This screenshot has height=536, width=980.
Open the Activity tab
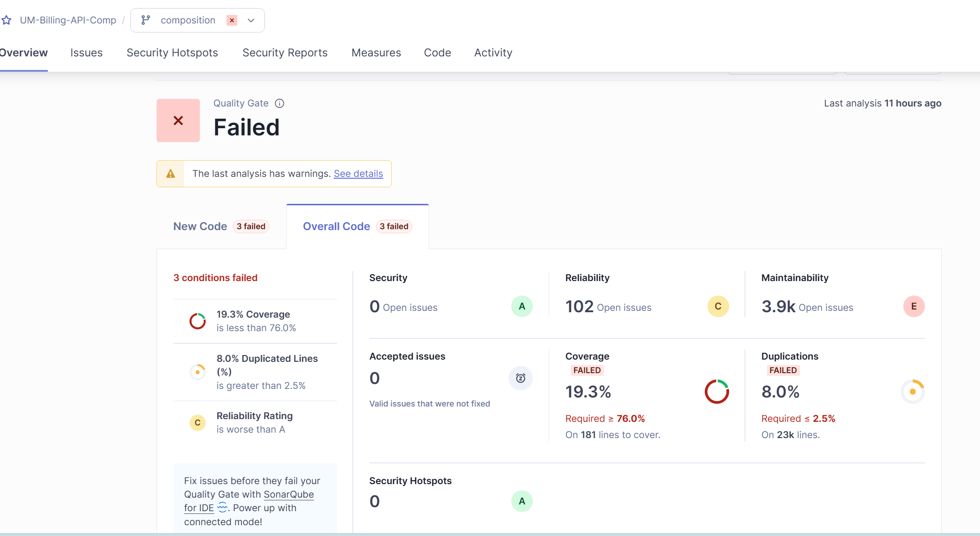click(x=493, y=53)
